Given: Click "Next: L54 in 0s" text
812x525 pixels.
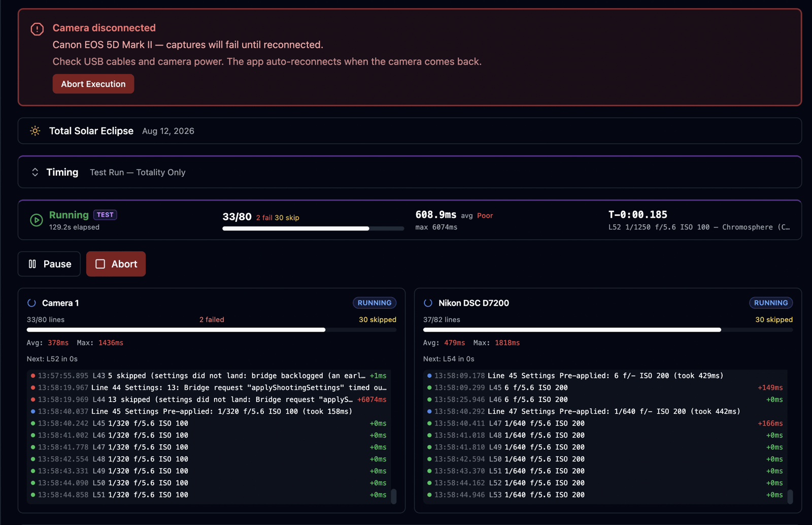Looking at the screenshot, I should (x=449, y=359).
